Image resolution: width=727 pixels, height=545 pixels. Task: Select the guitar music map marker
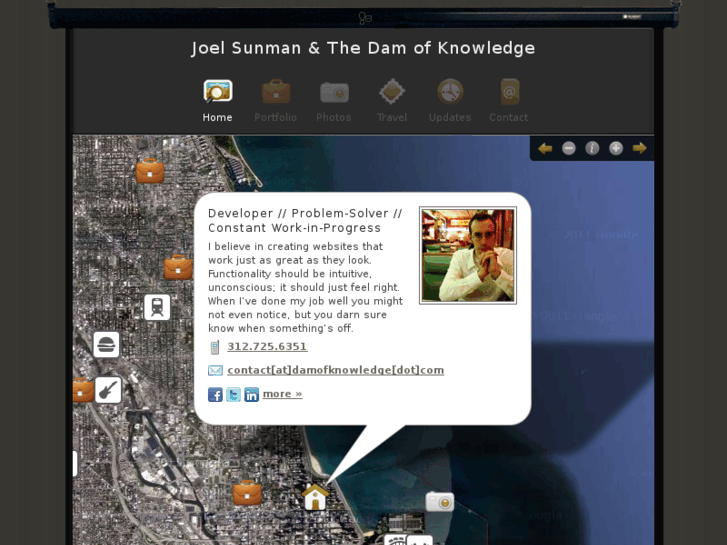[x=108, y=390]
